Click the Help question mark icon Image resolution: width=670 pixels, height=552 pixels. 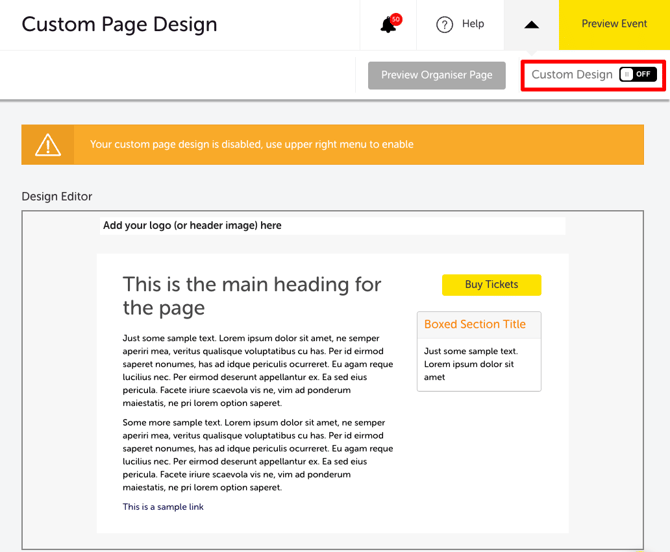[444, 24]
